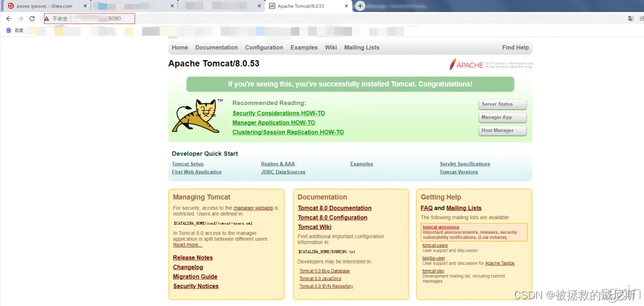Image resolution: width=644 pixels, height=306 pixels.
Task: Click Mailing Lists link in Getting Help
Action: (464, 208)
